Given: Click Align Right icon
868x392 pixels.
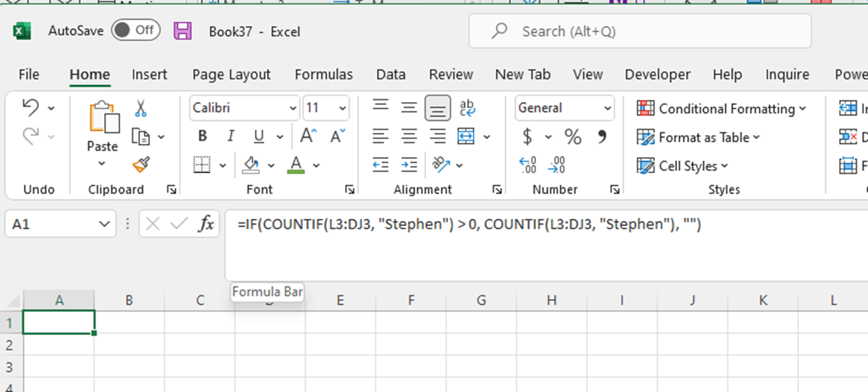Looking at the screenshot, I should click(x=438, y=137).
